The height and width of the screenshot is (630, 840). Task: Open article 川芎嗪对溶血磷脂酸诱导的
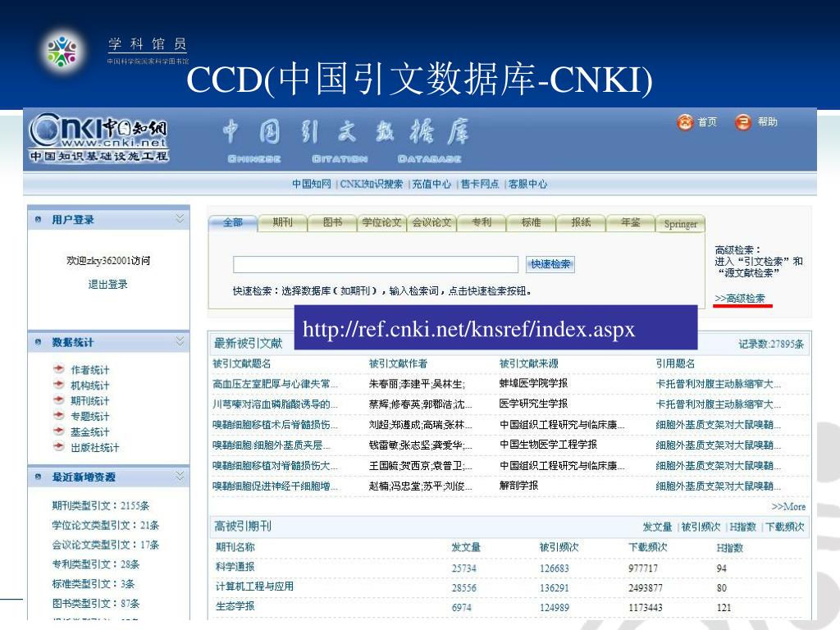[275, 404]
